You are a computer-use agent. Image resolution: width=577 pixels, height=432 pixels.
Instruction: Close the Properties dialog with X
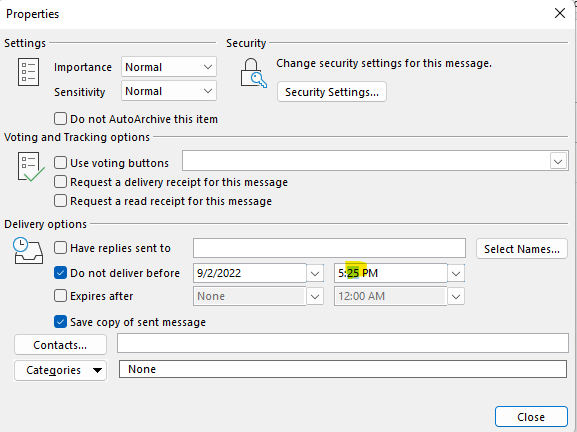pos(560,14)
